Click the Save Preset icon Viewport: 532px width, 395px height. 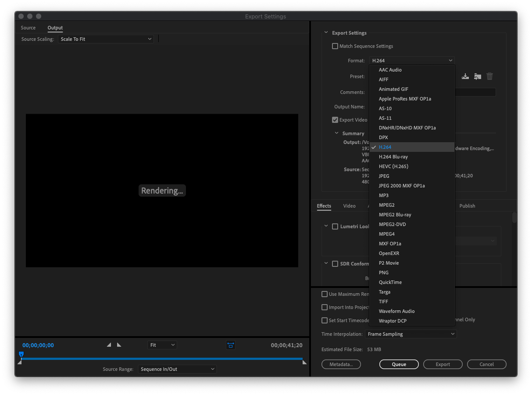pyautogui.click(x=465, y=76)
